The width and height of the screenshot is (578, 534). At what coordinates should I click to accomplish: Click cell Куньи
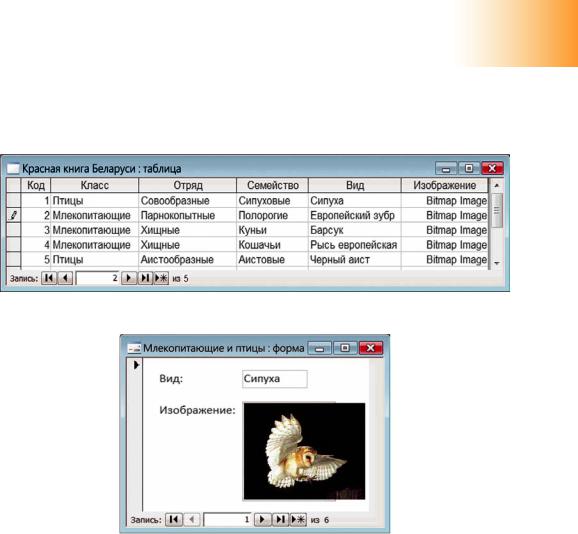pos(272,230)
